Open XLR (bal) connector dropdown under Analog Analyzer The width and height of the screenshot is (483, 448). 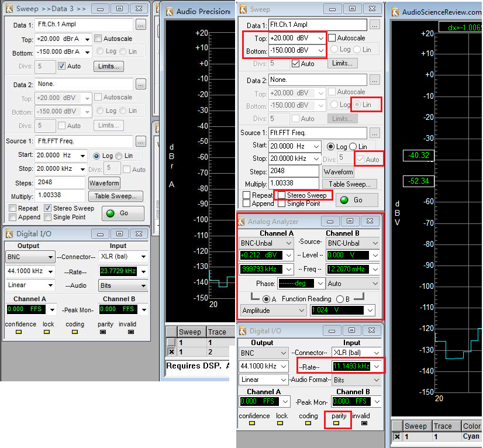pos(377,353)
